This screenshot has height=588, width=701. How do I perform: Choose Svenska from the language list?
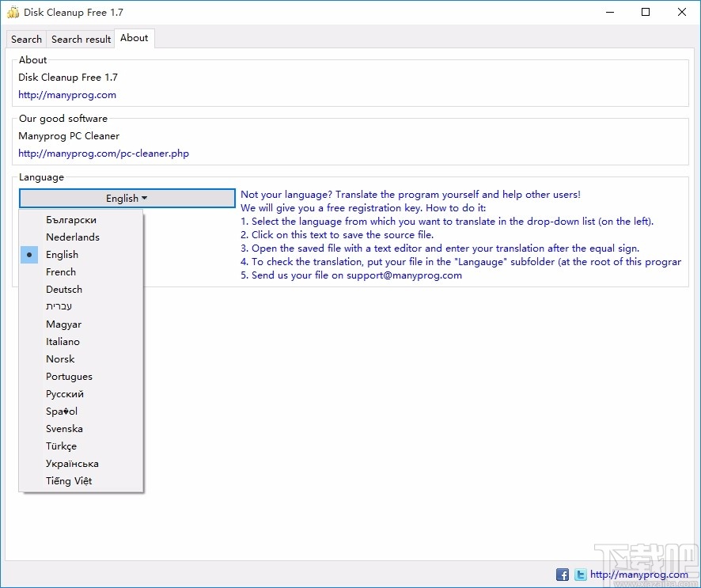[81, 429]
